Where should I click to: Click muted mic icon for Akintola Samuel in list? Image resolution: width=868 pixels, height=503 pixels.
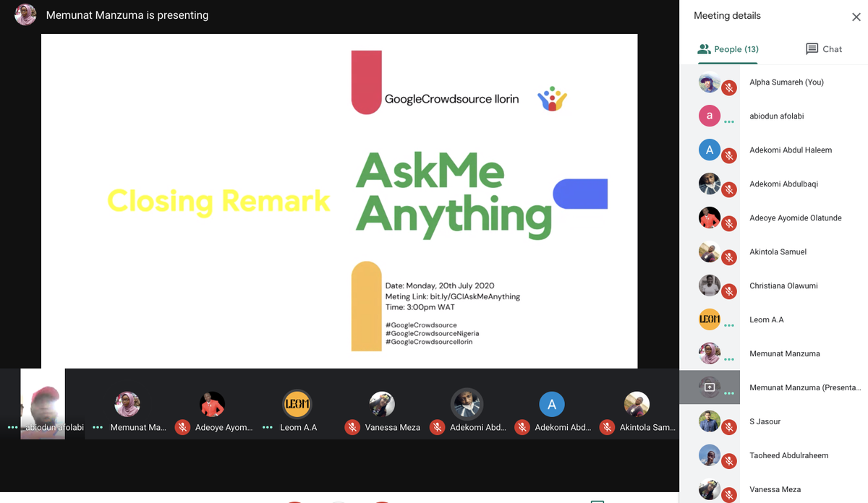(729, 257)
